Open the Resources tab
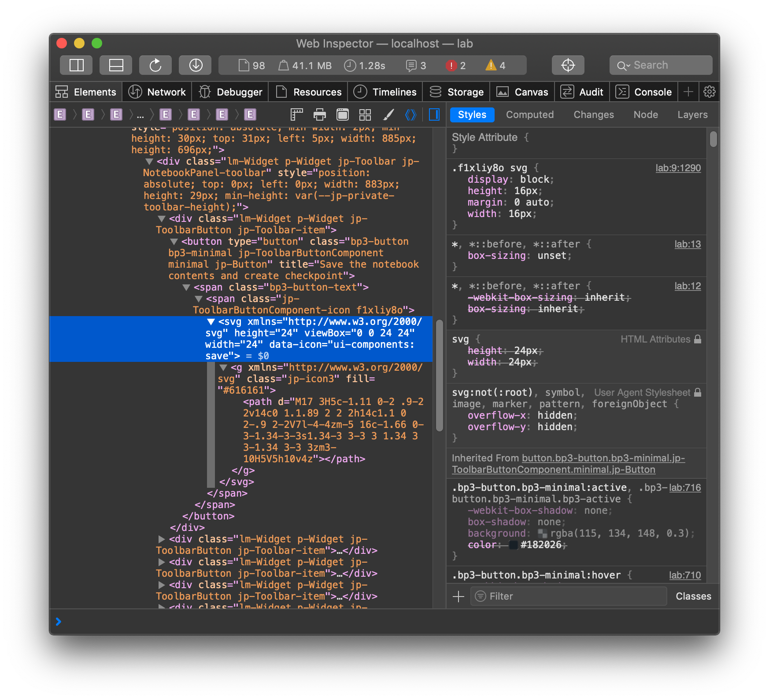This screenshot has height=700, width=769. click(x=308, y=92)
